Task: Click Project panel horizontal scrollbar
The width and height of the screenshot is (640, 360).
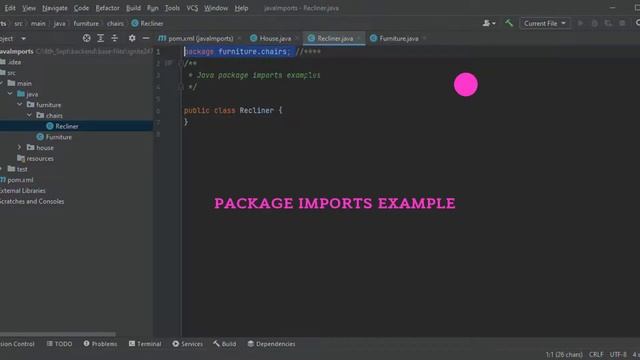Action: (x=58, y=334)
